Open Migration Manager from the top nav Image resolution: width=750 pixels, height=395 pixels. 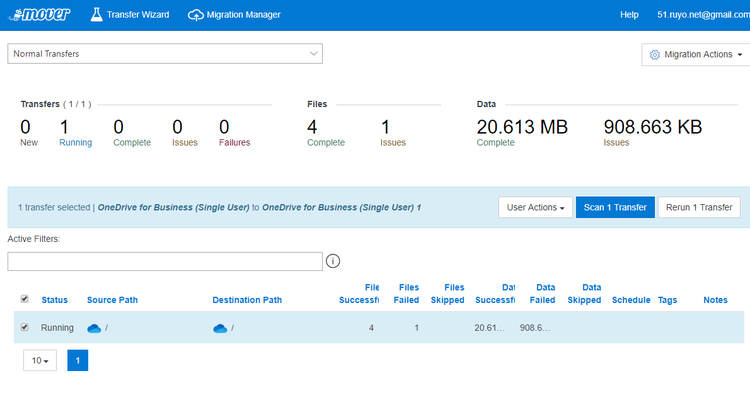[x=234, y=15]
